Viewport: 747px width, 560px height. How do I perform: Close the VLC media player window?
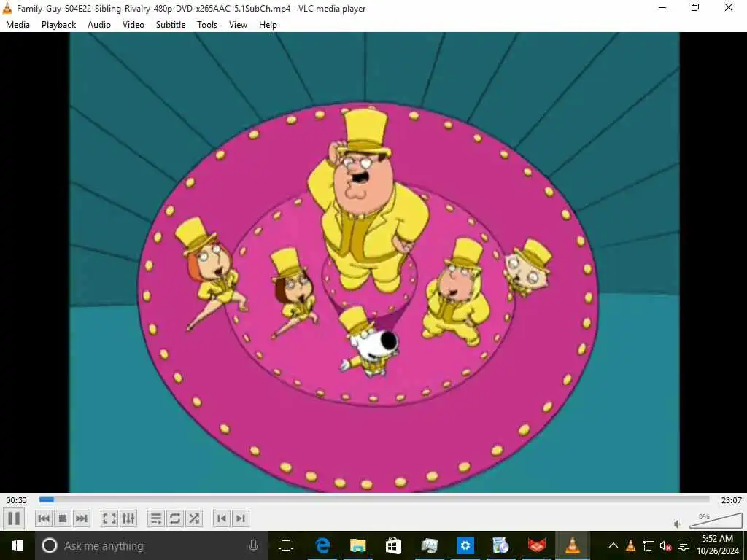coord(729,7)
